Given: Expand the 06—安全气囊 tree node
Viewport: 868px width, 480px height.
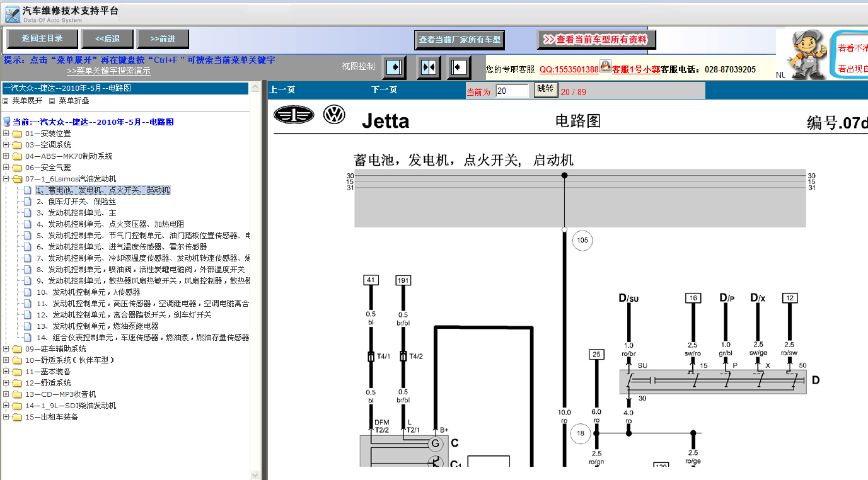Looking at the screenshot, I should pos(6,168).
